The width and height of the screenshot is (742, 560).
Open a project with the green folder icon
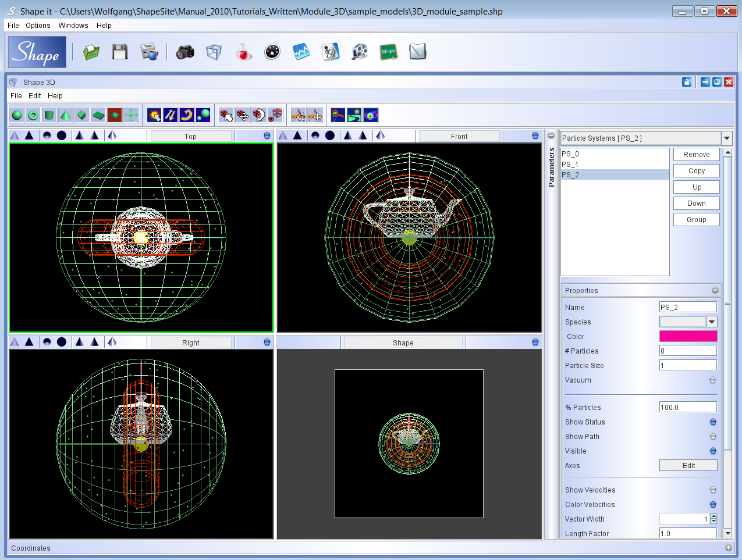91,52
